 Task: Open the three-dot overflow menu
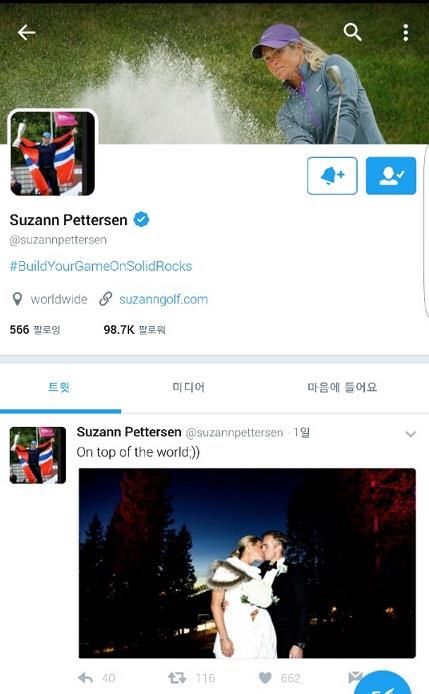[x=406, y=32]
